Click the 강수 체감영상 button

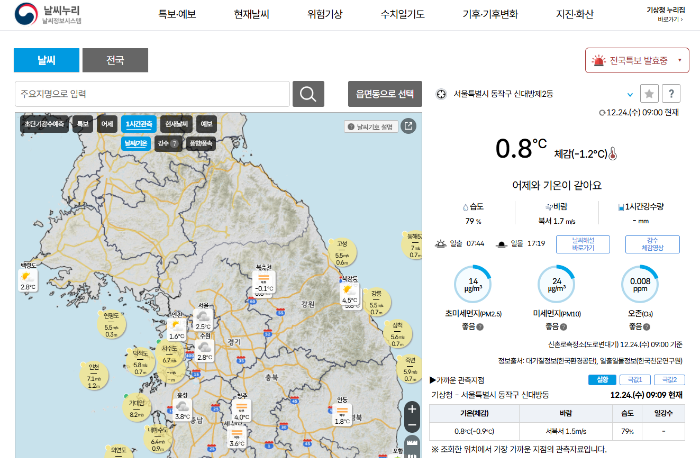[652, 244]
